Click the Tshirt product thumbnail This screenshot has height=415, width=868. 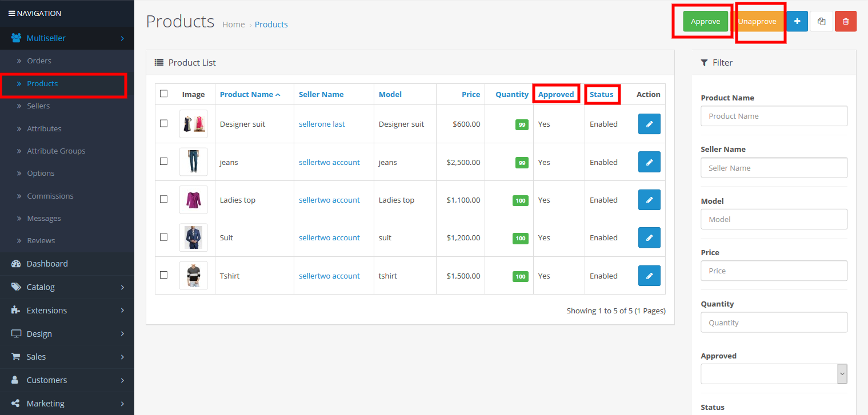click(193, 276)
